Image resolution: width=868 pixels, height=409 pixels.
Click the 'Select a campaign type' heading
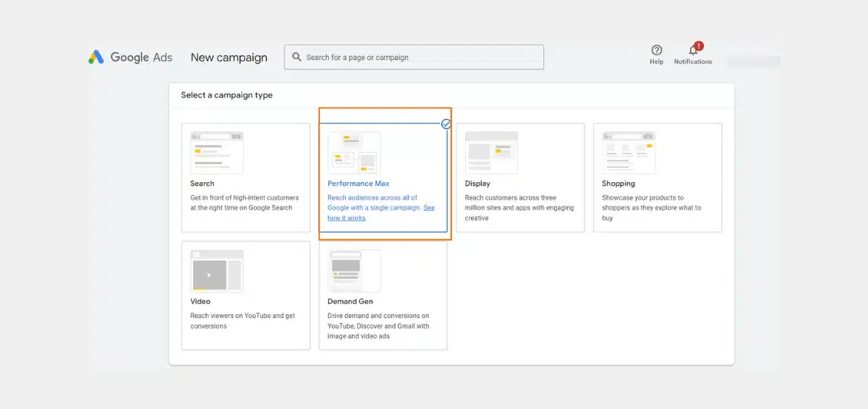tap(227, 95)
